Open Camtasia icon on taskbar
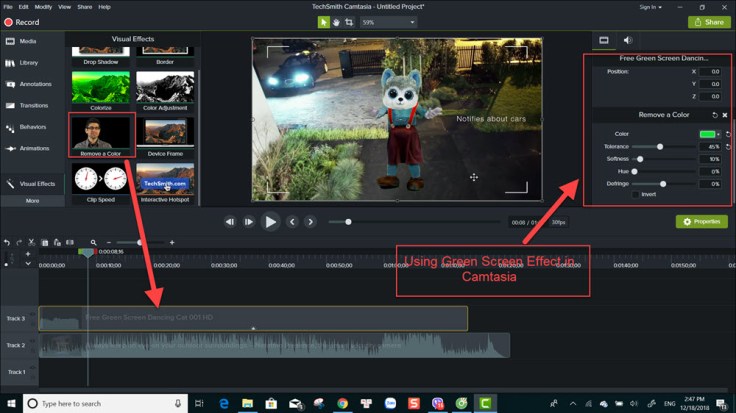Viewport: 736px width, 413px height. click(485, 404)
